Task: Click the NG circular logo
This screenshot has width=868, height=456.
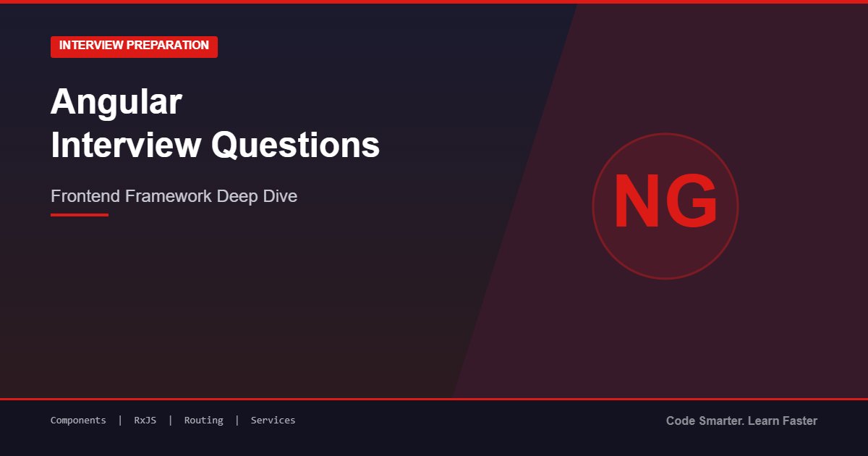Action: point(665,206)
